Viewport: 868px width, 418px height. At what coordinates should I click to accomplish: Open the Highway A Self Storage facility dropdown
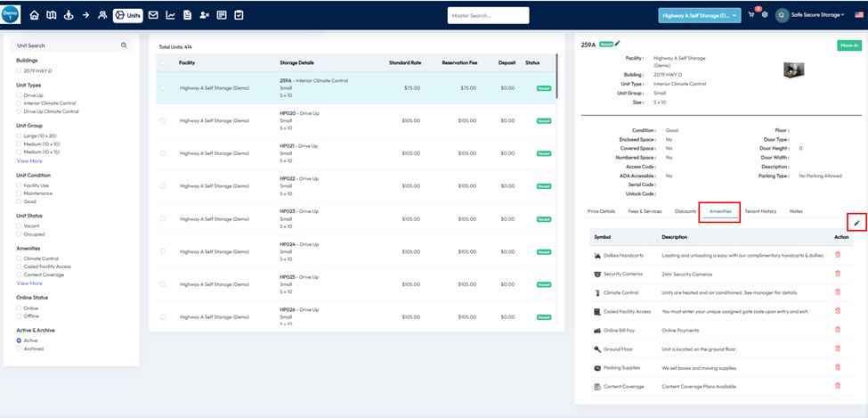tap(700, 15)
